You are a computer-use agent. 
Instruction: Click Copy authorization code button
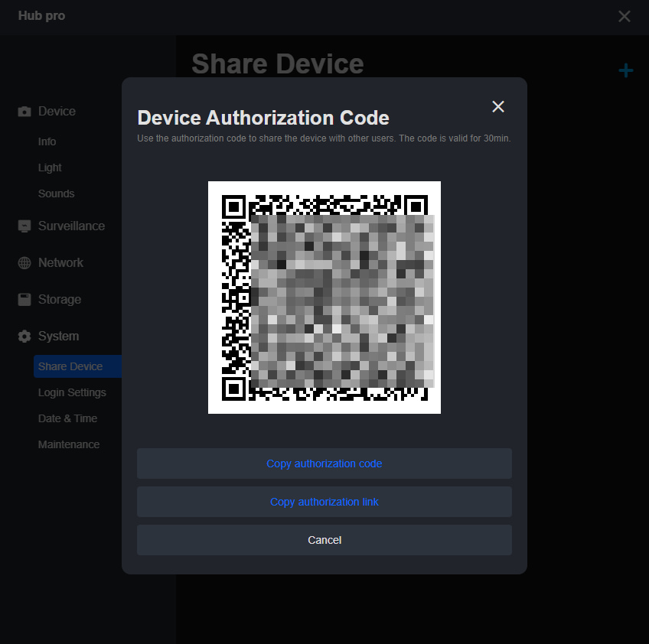324,463
